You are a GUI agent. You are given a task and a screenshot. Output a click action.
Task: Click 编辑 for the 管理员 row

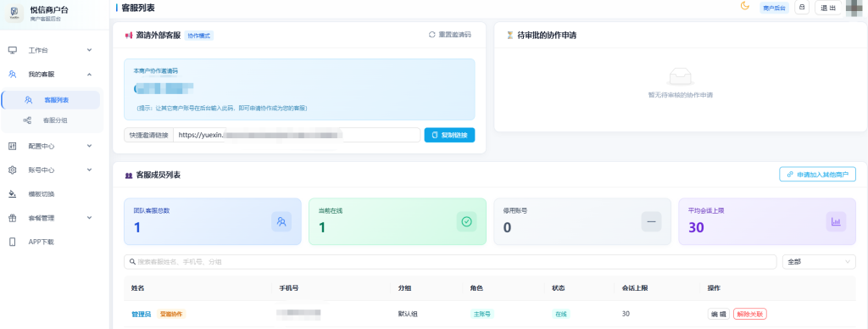click(x=719, y=314)
